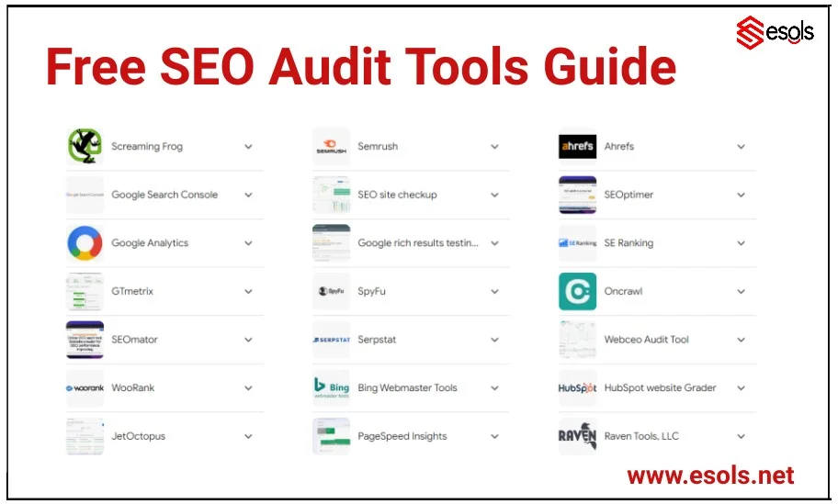
Task: Select the Bing Webmaster Tools logo
Action: click(x=331, y=388)
